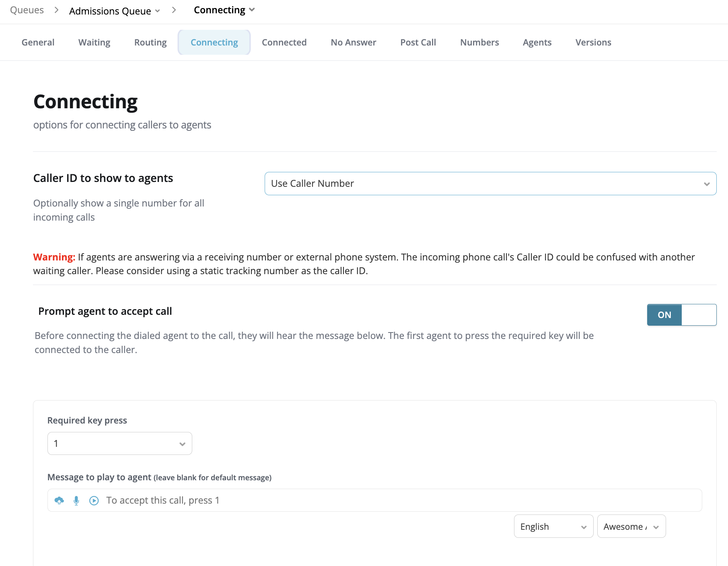
Task: Click the microphone record icon
Action: click(76, 500)
